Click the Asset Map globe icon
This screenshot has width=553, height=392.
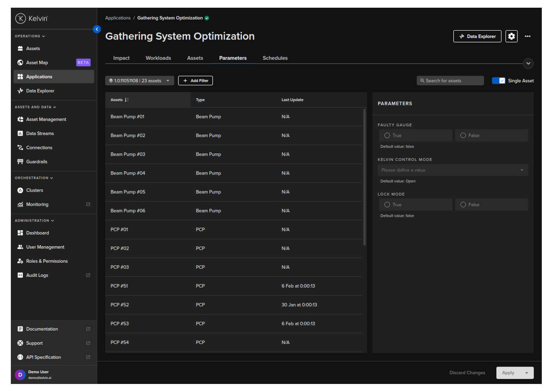point(20,63)
